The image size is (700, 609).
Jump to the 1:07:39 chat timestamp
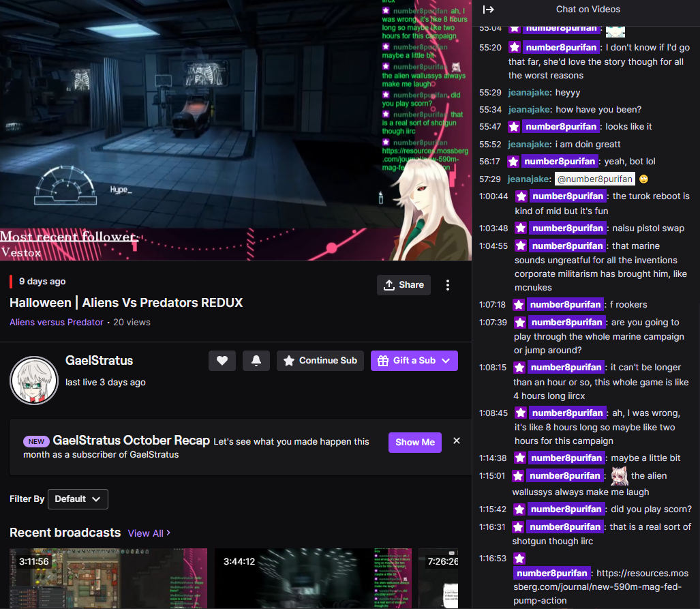point(493,323)
